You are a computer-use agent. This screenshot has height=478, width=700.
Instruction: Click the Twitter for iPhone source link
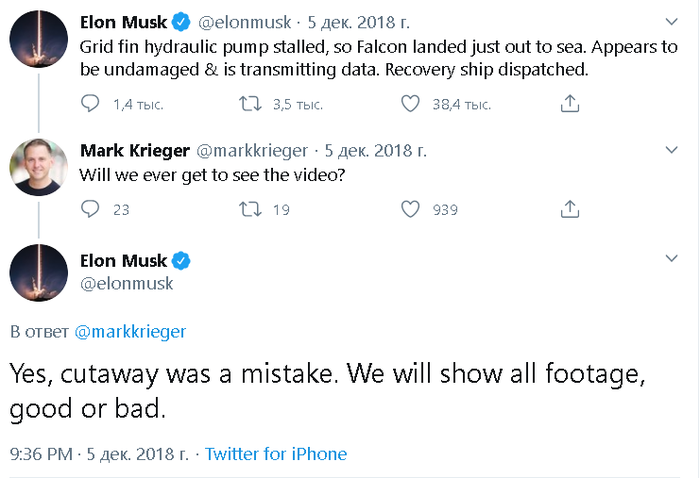(276, 454)
